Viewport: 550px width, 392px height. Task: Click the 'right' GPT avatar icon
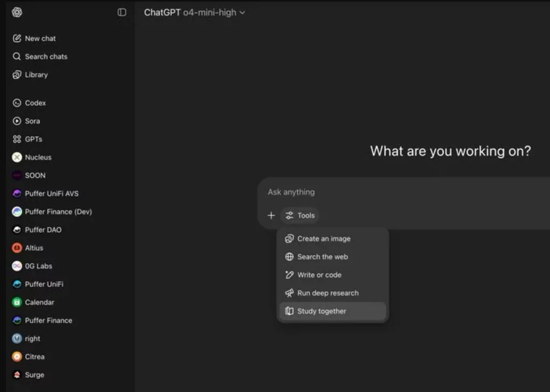(17, 338)
